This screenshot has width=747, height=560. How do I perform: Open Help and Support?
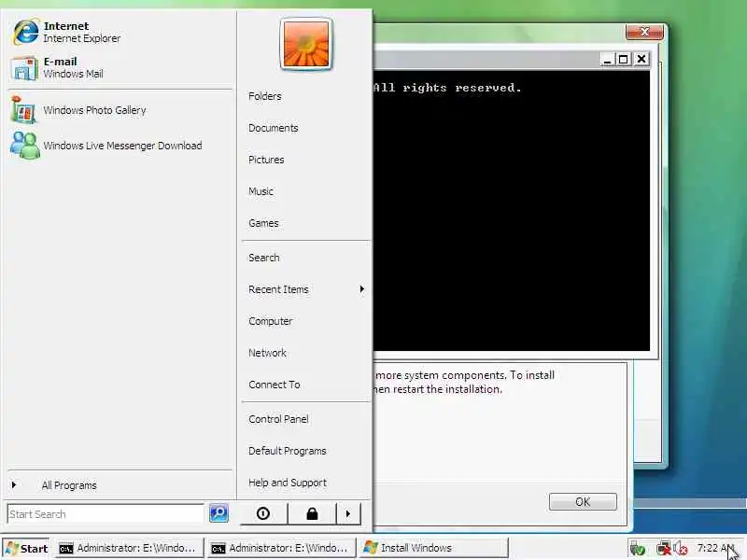coord(288,483)
